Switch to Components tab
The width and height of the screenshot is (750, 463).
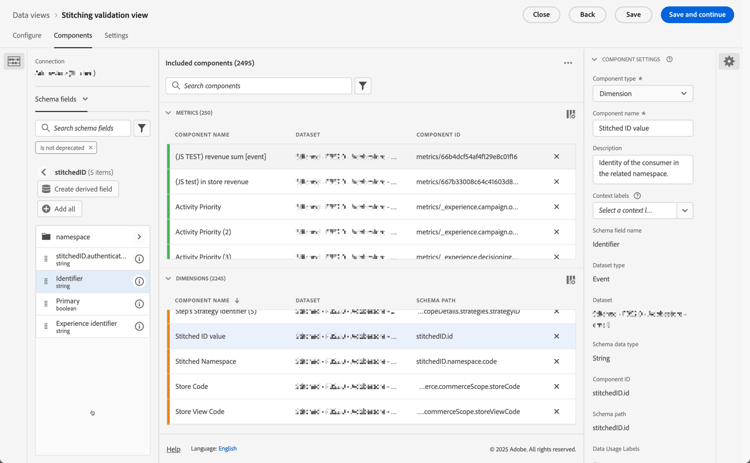pyautogui.click(x=73, y=35)
